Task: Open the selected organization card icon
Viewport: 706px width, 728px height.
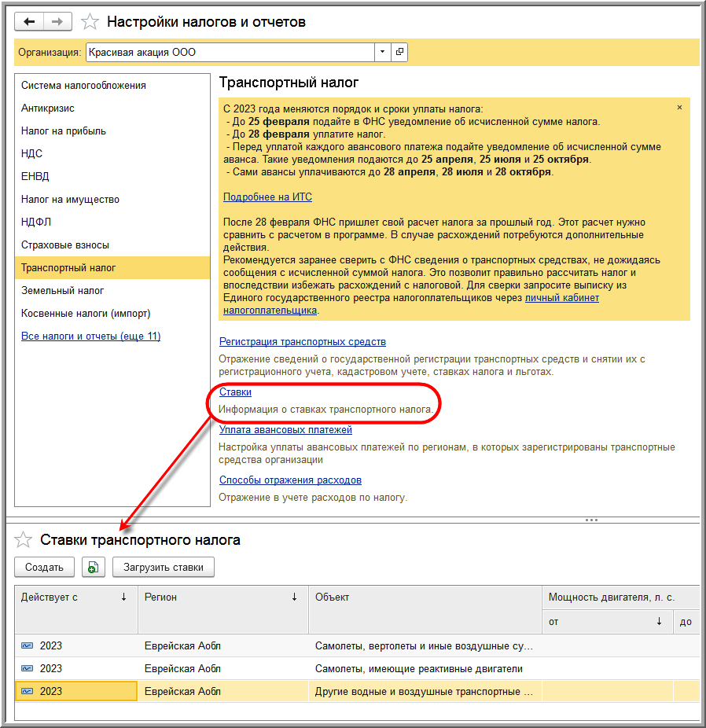Action: click(399, 52)
